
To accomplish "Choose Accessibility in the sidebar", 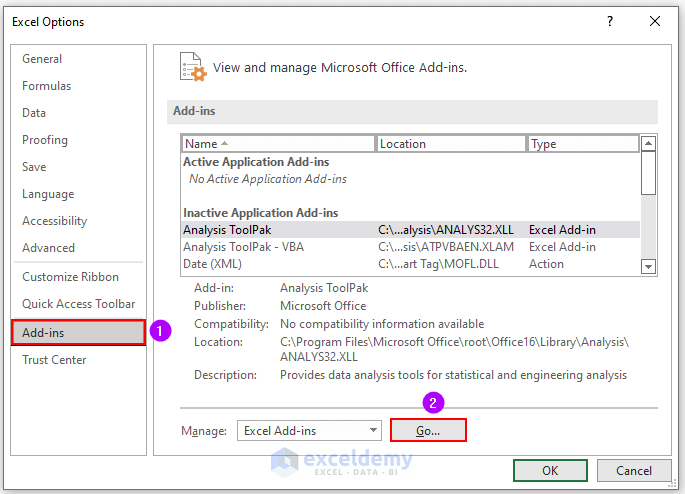I will (x=55, y=221).
